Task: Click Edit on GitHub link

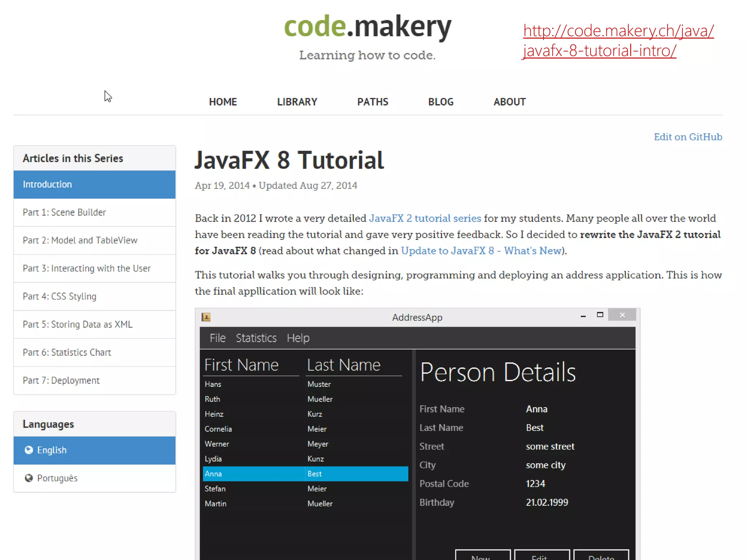Action: point(688,137)
